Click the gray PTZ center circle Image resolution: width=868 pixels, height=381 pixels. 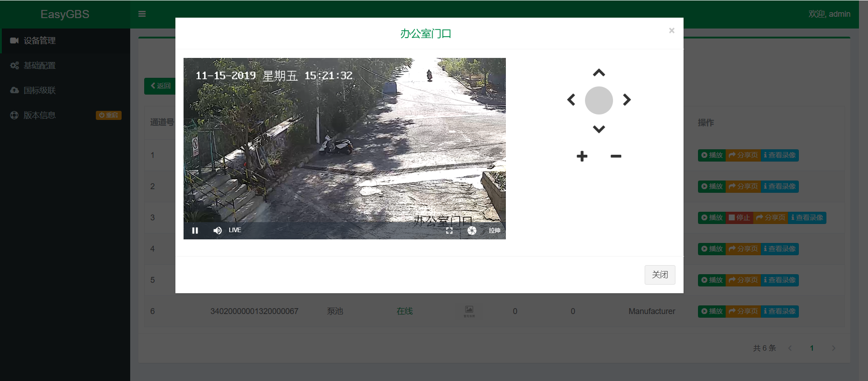tap(599, 100)
